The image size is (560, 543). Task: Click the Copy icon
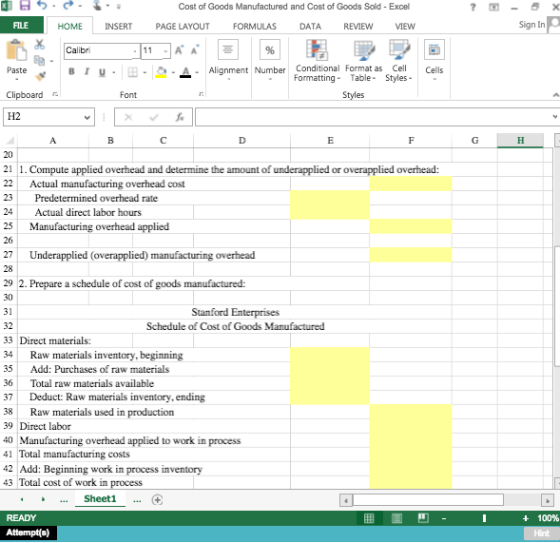pyautogui.click(x=39, y=60)
